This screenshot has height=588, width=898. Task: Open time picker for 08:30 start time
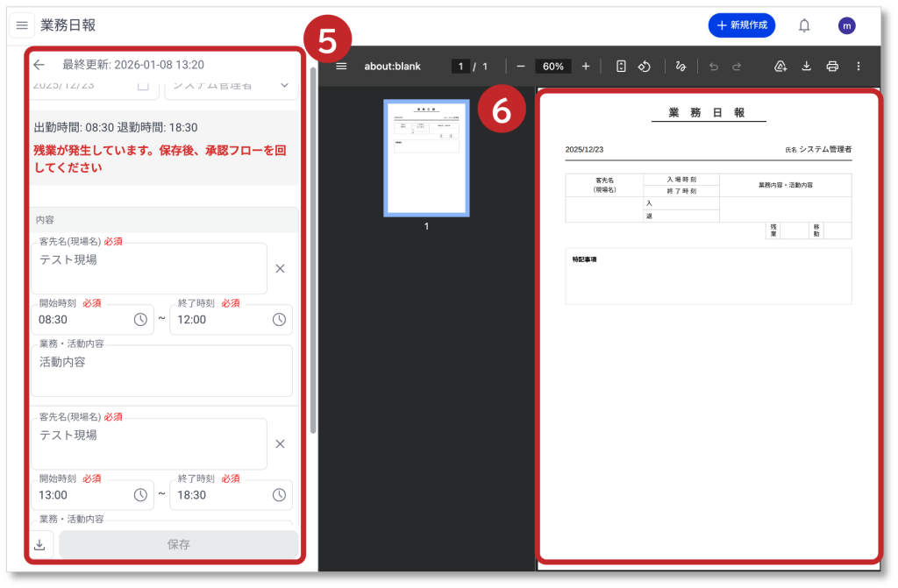tap(140, 320)
